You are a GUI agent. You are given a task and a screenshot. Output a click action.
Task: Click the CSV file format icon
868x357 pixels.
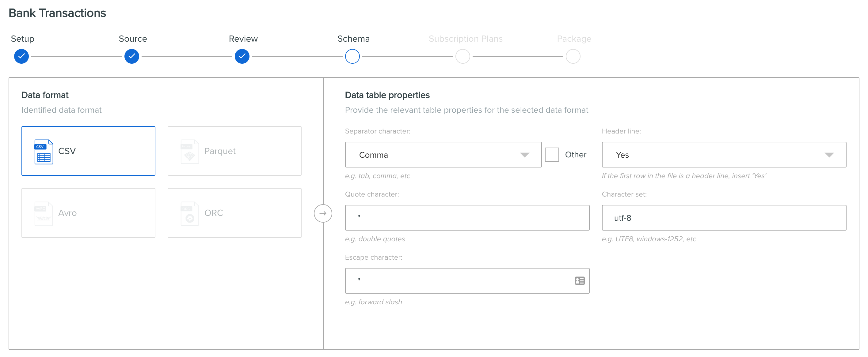coord(44,152)
